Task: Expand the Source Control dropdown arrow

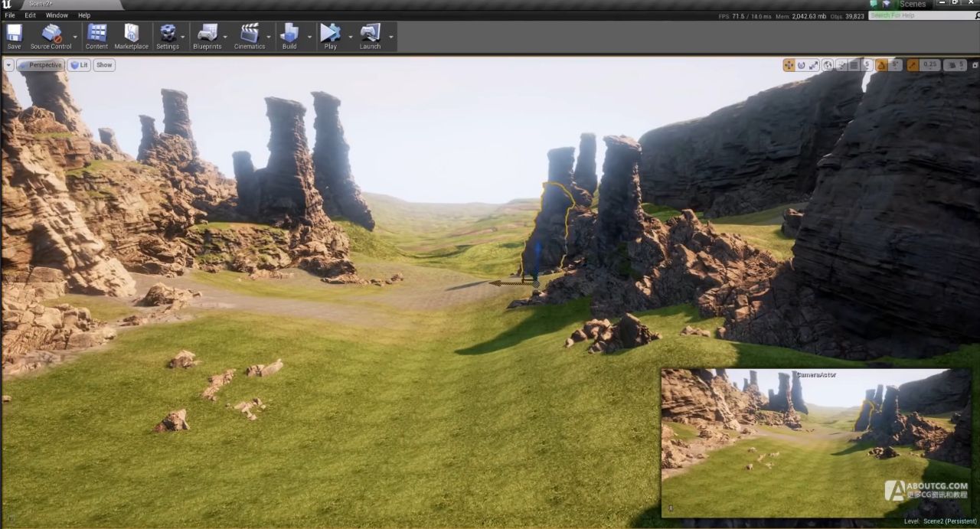Action: (75, 37)
